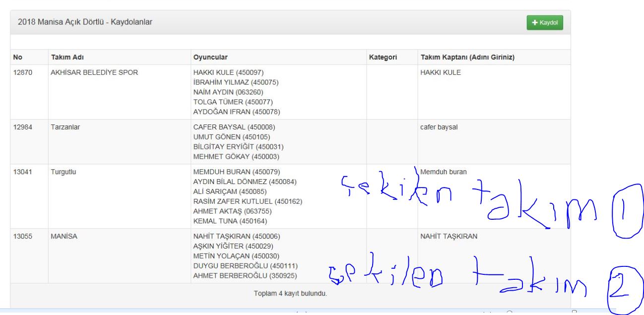This screenshot has height=315, width=644.
Task: Select team AKHİSAR BELEDİYE SPOR
Action: (94, 72)
